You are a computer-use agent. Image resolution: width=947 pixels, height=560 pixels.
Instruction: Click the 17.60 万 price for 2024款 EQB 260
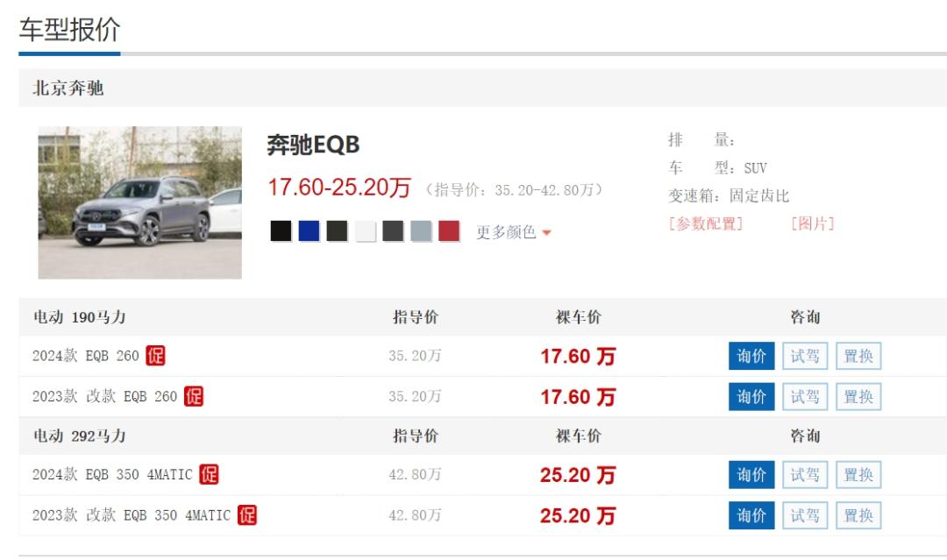[x=578, y=356]
